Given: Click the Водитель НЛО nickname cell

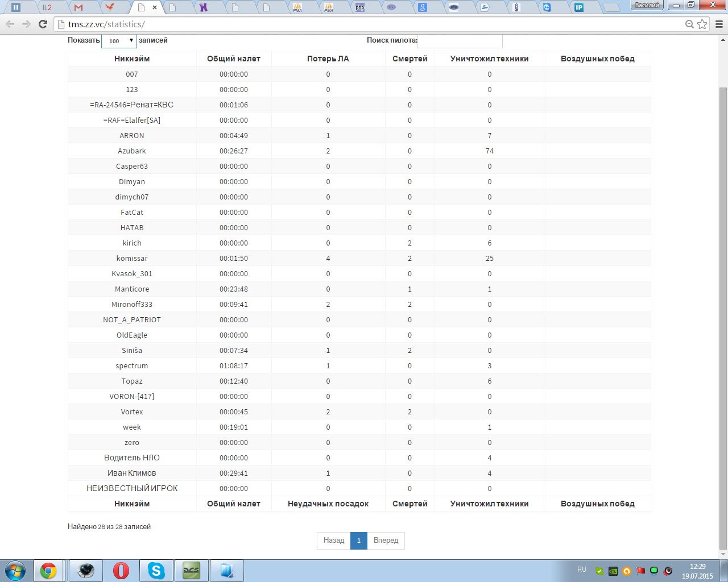Looking at the screenshot, I should coord(132,458).
